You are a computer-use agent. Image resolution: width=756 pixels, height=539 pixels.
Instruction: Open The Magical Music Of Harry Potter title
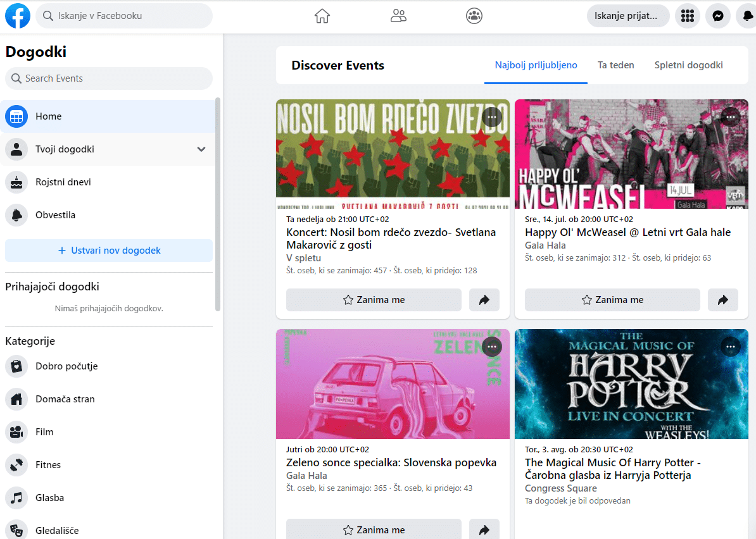[x=613, y=469]
